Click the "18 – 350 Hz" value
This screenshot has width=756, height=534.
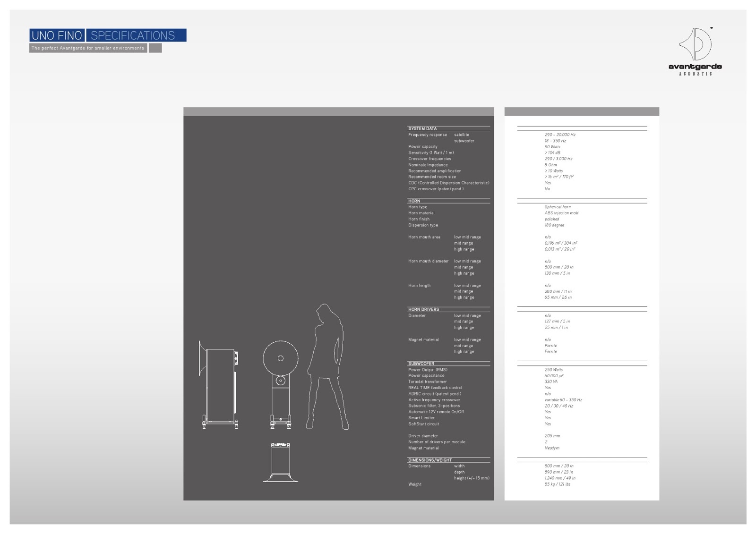[555, 141]
